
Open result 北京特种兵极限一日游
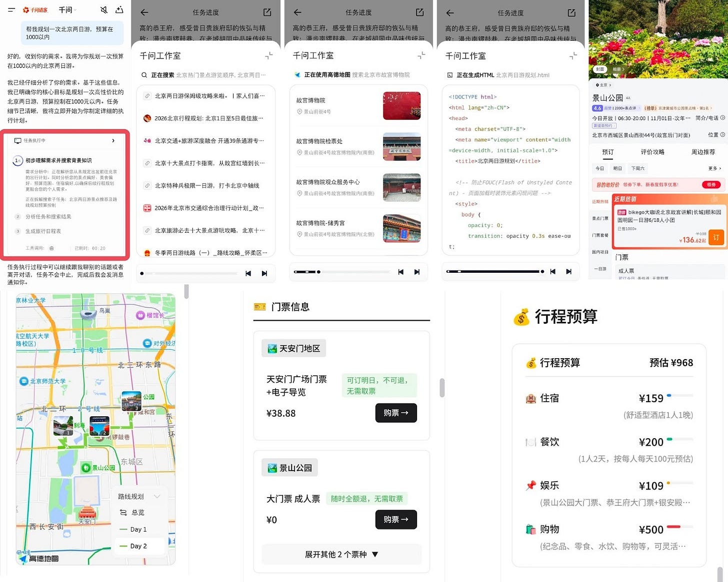206,186
